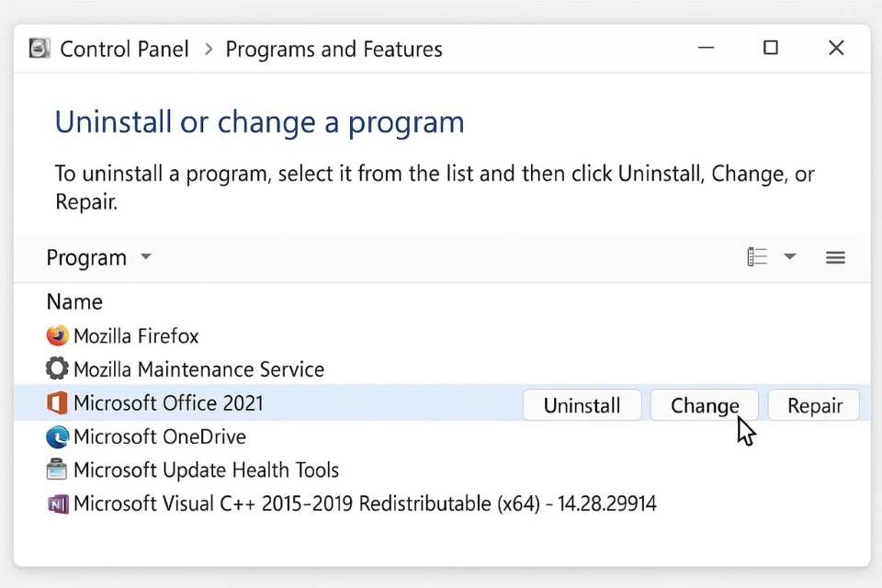Click the Mozilla Firefox icon
882x588 pixels.
(x=57, y=335)
